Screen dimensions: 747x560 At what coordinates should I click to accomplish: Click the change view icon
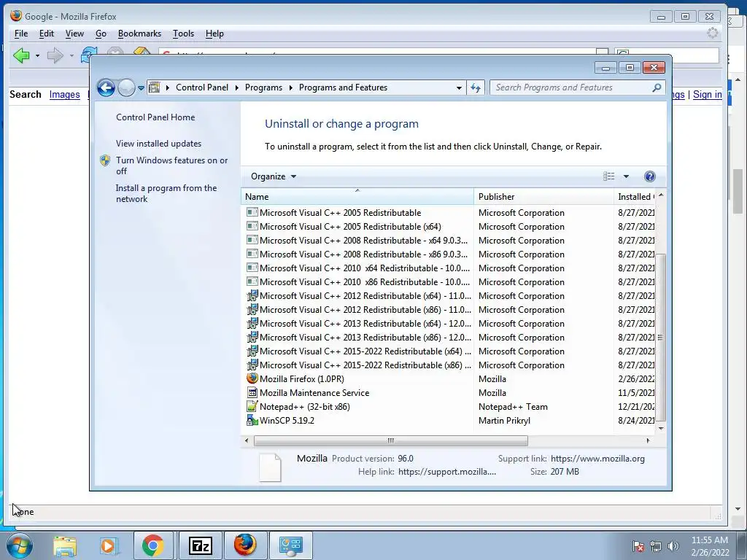tap(609, 176)
